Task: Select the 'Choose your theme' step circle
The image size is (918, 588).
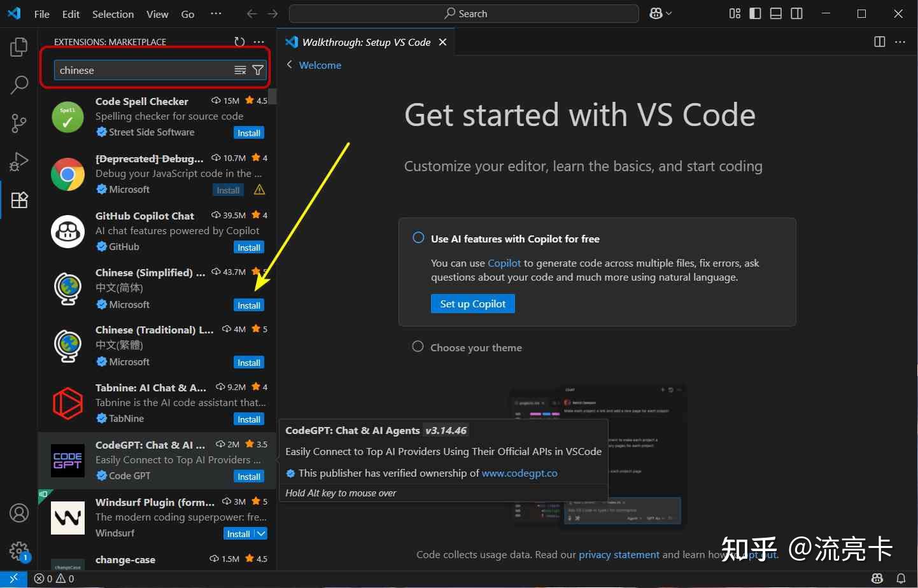Action: pyautogui.click(x=418, y=347)
